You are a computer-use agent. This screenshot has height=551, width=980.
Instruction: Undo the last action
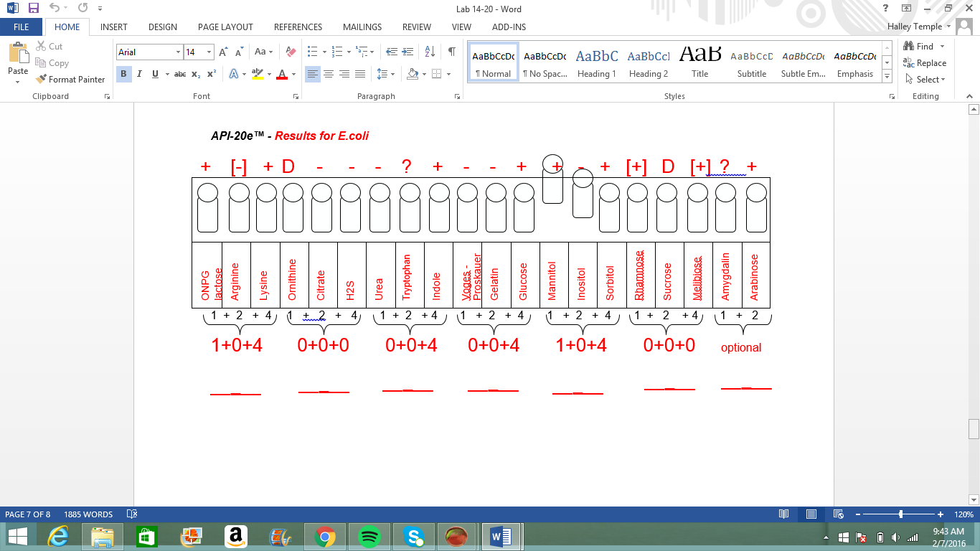55,9
